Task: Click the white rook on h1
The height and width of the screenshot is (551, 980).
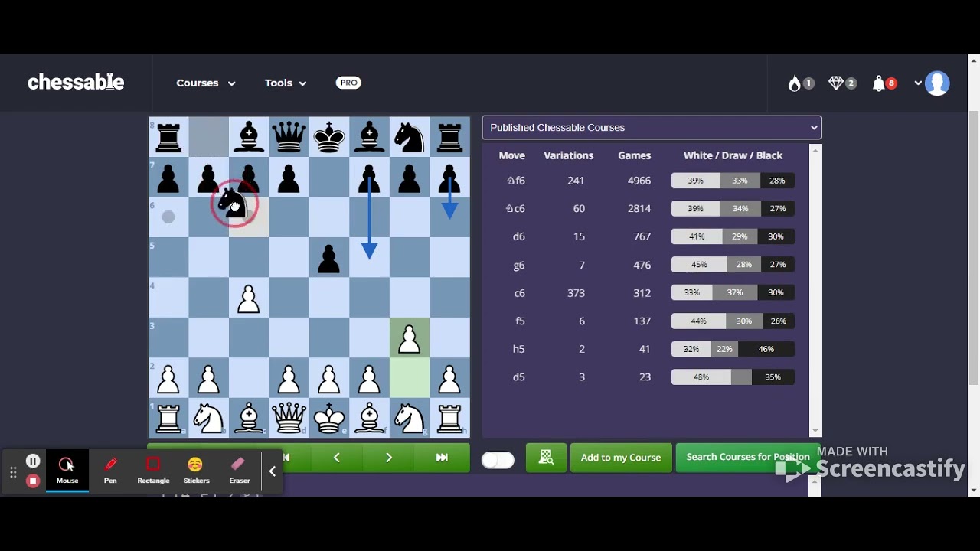Action: [449, 418]
